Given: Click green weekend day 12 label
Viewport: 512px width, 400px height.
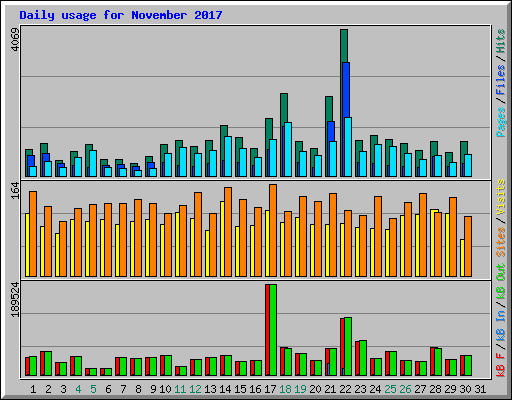Looking at the screenshot, I should [x=195, y=389].
